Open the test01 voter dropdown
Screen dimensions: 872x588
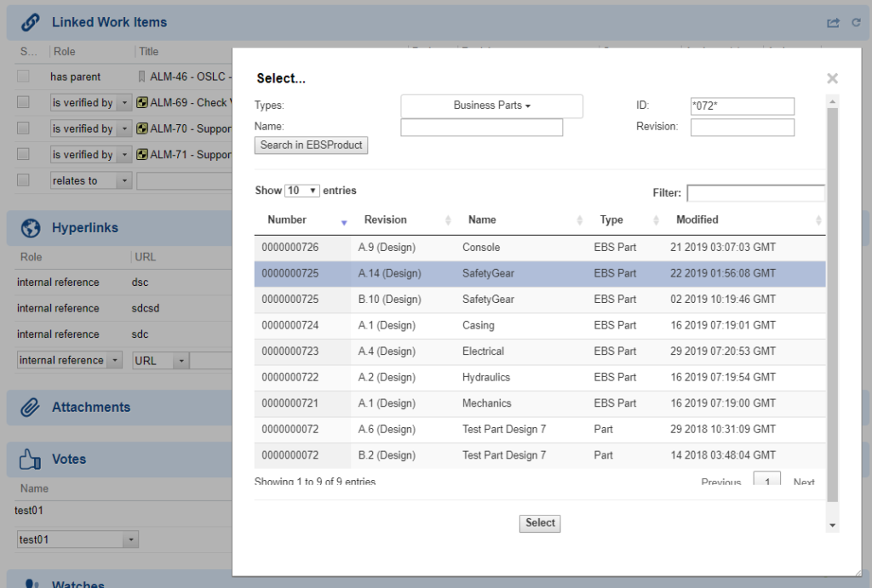tap(77, 539)
